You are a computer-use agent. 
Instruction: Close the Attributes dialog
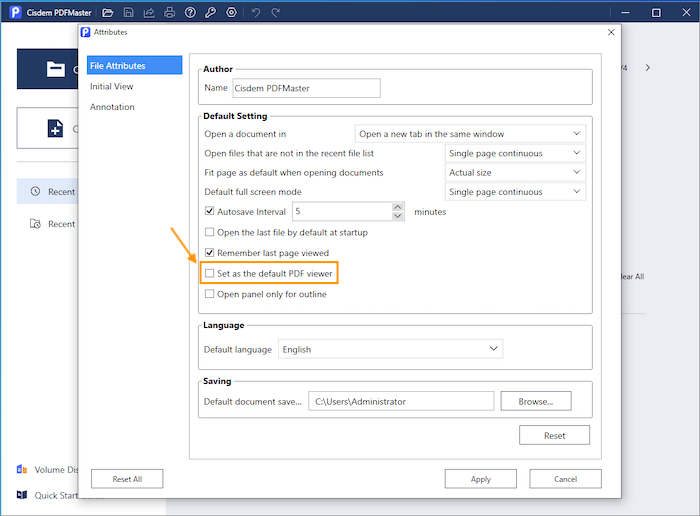[611, 32]
